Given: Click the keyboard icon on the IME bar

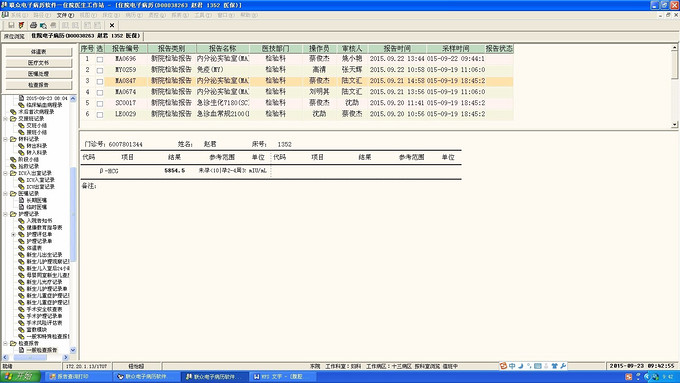Looking at the screenshot, I should point(538,366).
